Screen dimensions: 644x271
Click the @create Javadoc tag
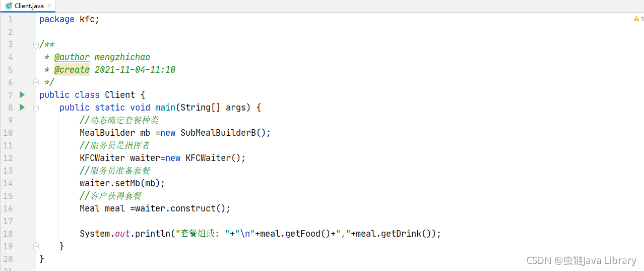click(x=72, y=70)
